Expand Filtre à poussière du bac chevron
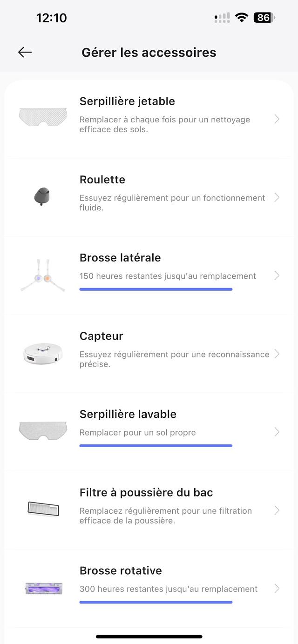Image resolution: width=298 pixels, height=644 pixels. 277,510
